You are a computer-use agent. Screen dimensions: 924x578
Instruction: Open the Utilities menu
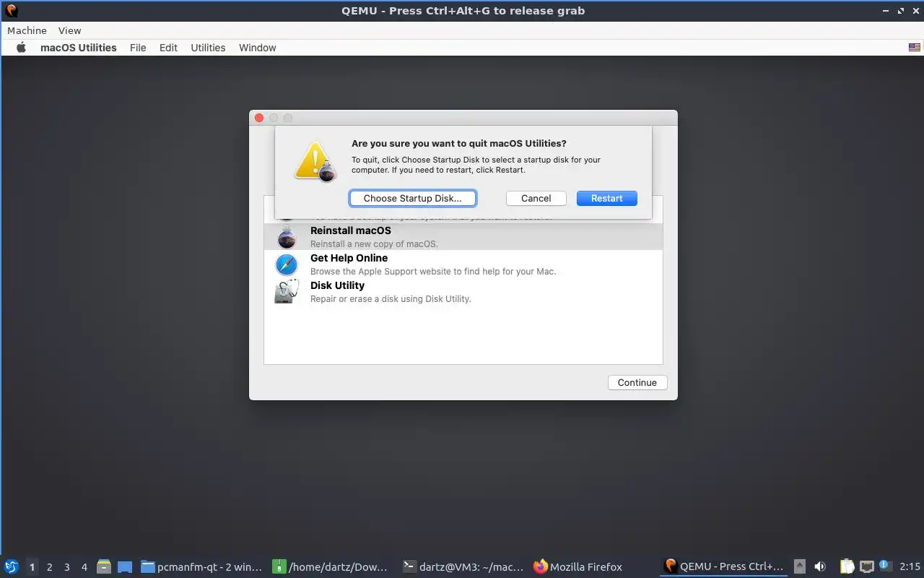point(208,48)
